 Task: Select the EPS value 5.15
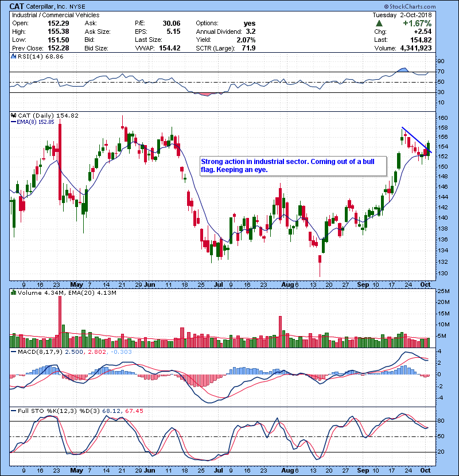[173, 32]
